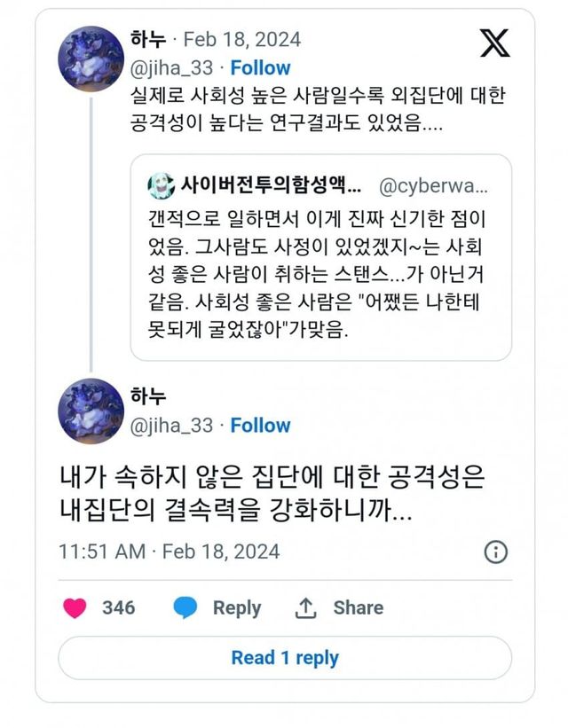Screen dimensions: 568x728
Task: Open the circled info icon beside the timestamp
Action: click(x=495, y=552)
